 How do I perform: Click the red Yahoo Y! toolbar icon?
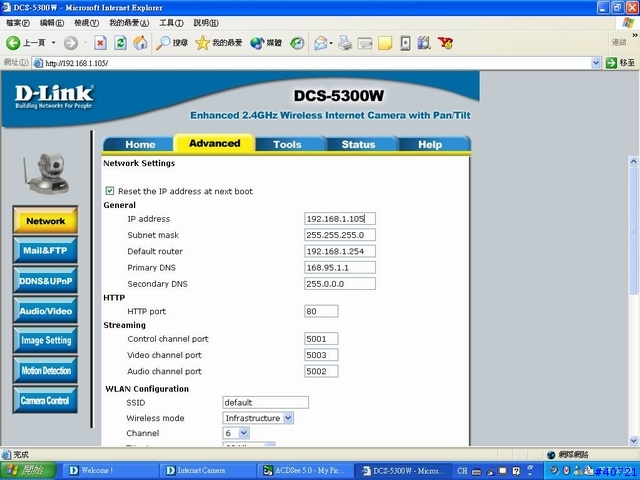pos(445,43)
